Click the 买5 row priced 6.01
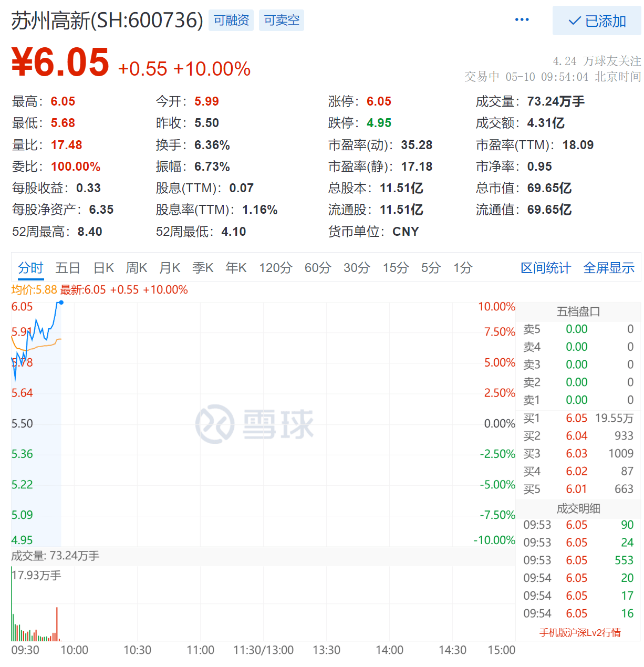The height and width of the screenshot is (667, 644). pyautogui.click(x=578, y=489)
